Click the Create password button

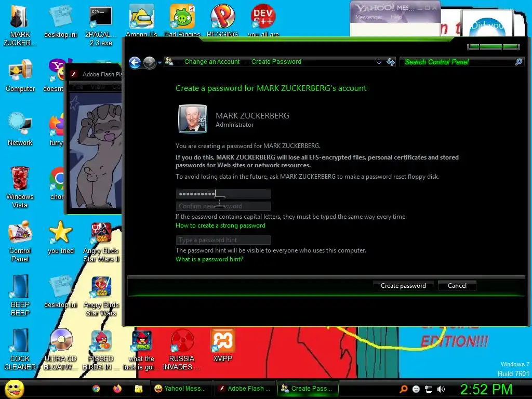403,286
